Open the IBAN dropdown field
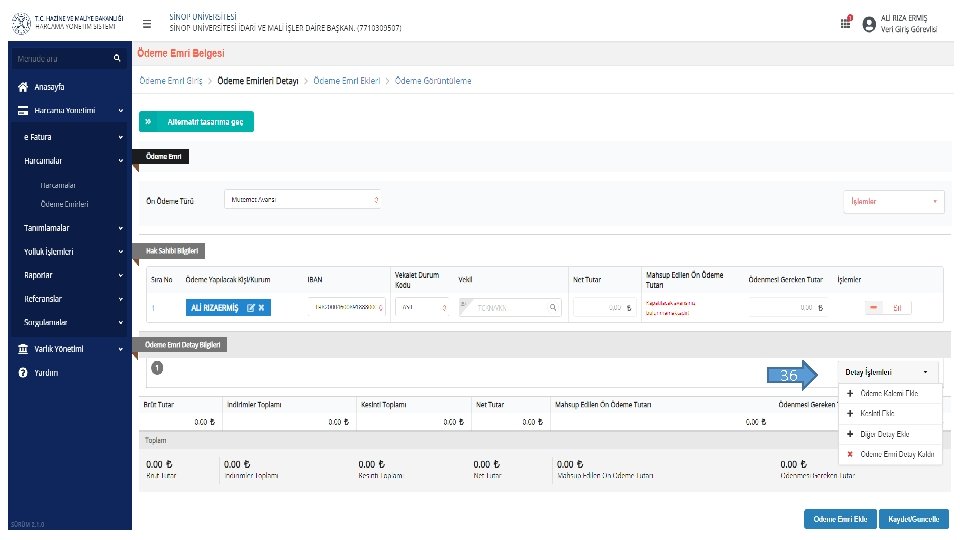960x540 pixels. (347, 307)
